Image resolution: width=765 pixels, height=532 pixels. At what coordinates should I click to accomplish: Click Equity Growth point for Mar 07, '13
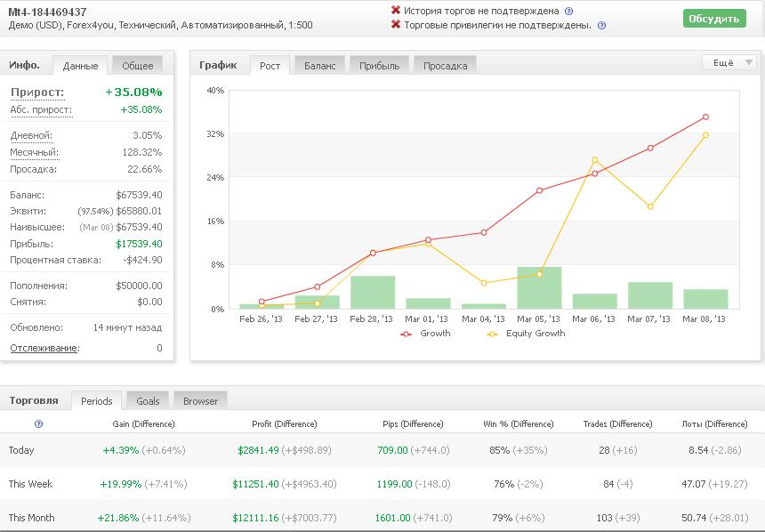650,207
